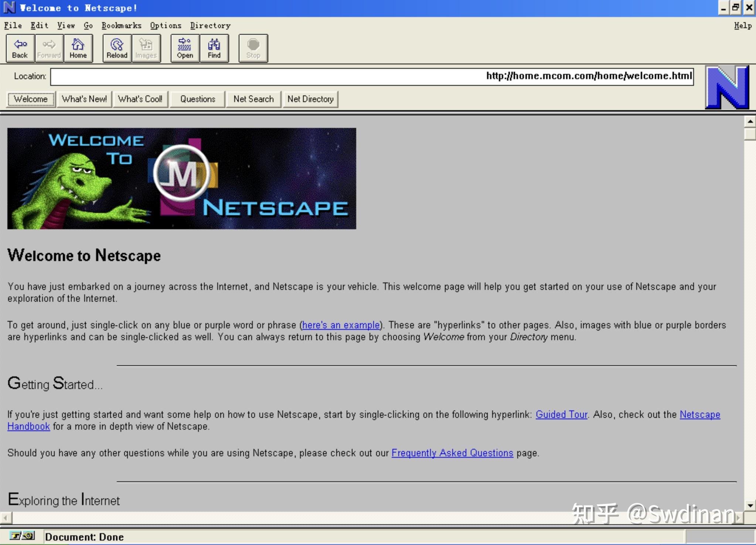Click the "Document: Done" status text

[x=84, y=537]
